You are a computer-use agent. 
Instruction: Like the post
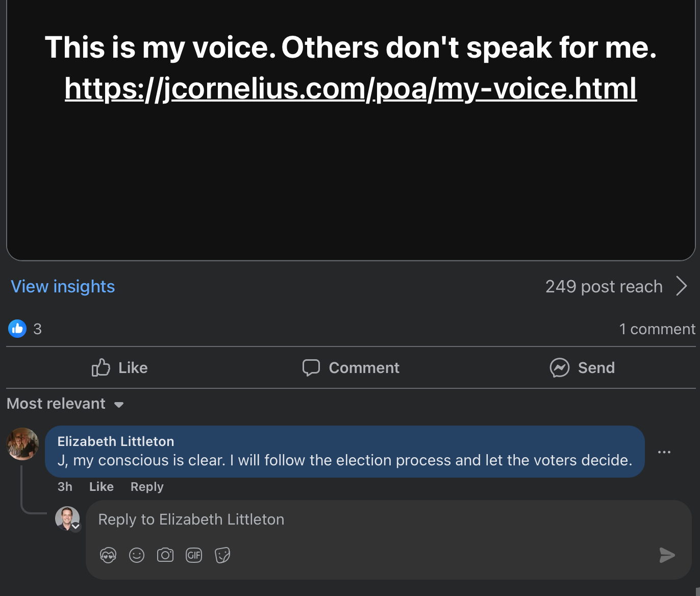(119, 367)
